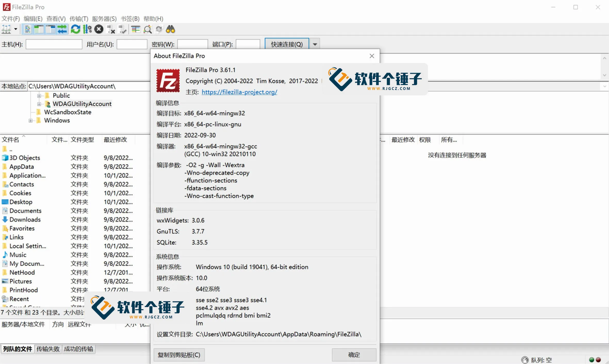Sort local list by 文件类型 column
This screenshot has height=364, width=609.
click(85, 140)
